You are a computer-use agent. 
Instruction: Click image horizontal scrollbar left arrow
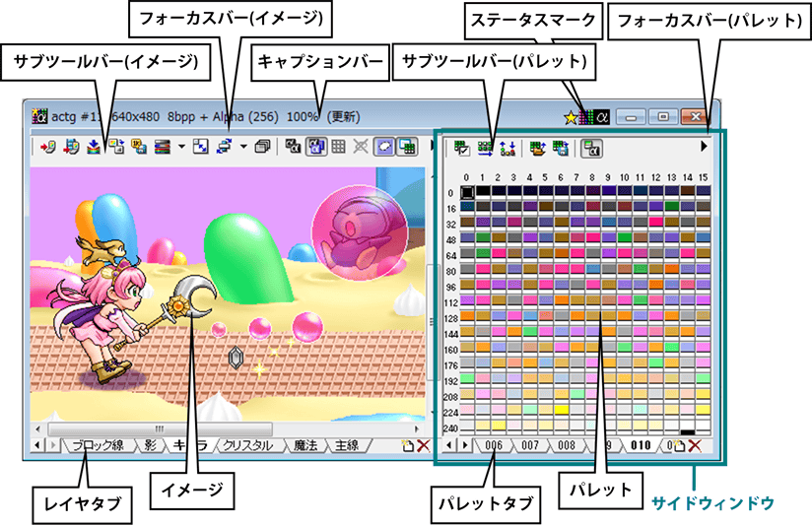tap(37, 428)
